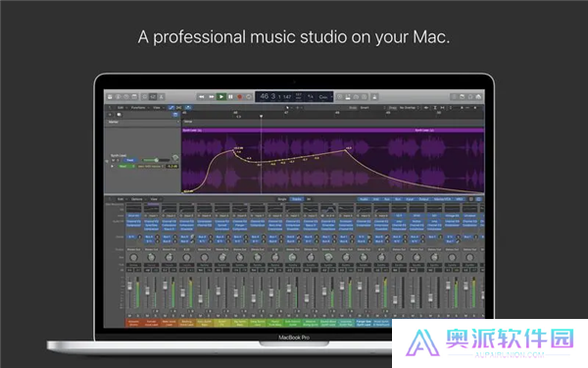Open the Library icon in the control bar
588x368 pixels.
(x=110, y=97)
